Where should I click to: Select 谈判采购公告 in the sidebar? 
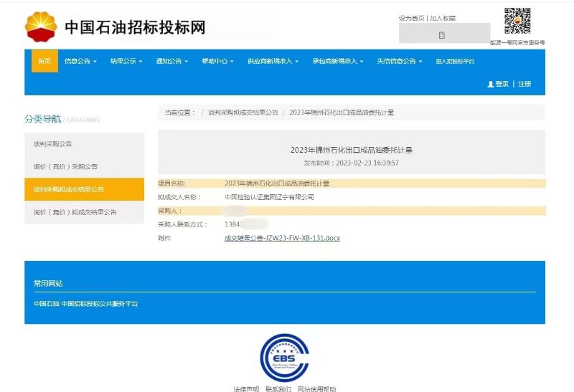coord(84,144)
